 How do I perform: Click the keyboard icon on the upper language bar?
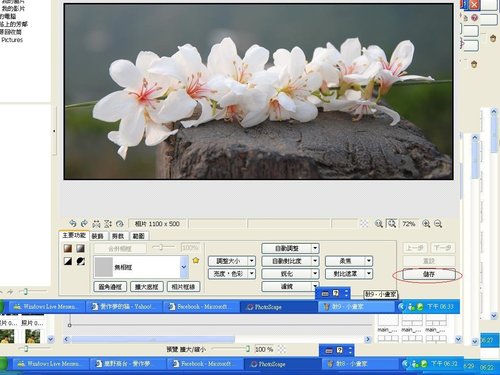(325, 294)
